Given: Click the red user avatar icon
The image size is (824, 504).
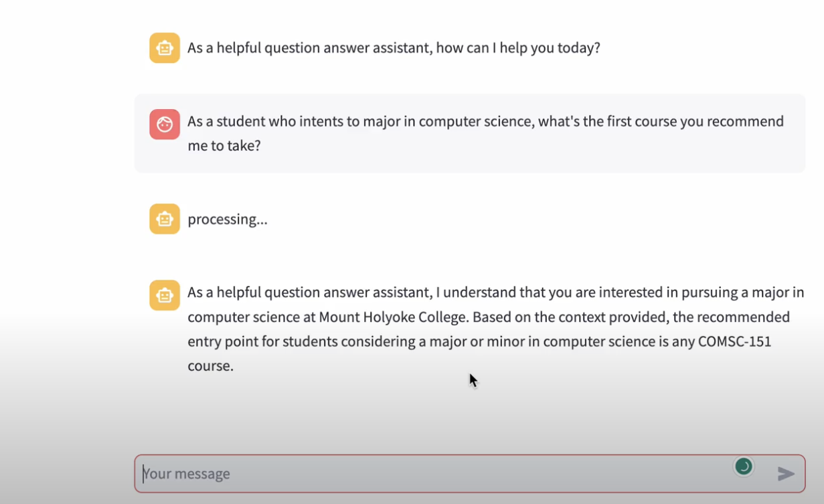Looking at the screenshot, I should (165, 124).
